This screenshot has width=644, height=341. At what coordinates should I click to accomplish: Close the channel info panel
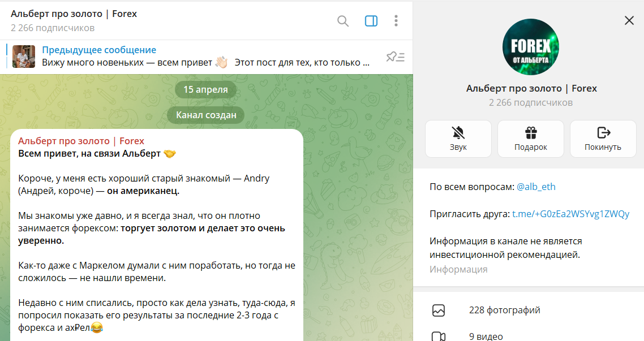pyautogui.click(x=629, y=20)
